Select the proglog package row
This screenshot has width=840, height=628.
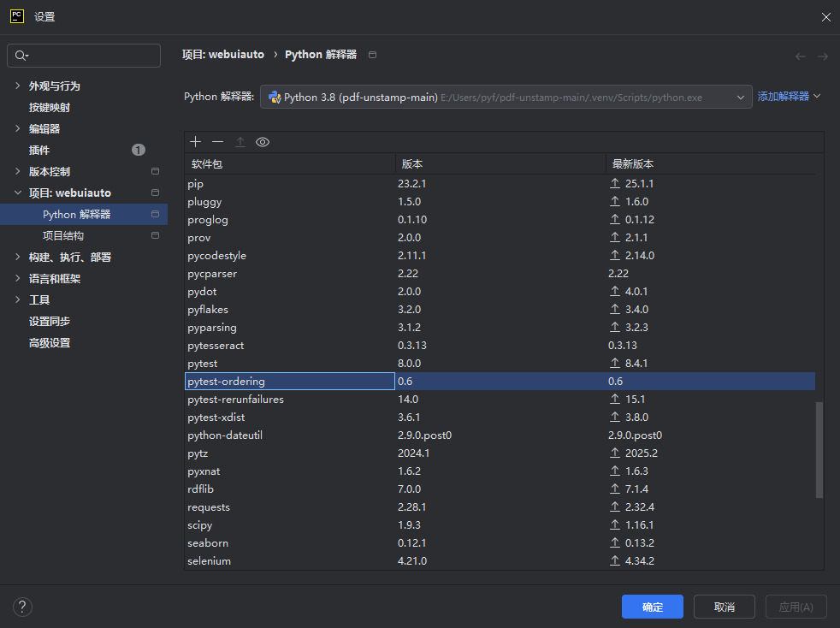pos(500,220)
